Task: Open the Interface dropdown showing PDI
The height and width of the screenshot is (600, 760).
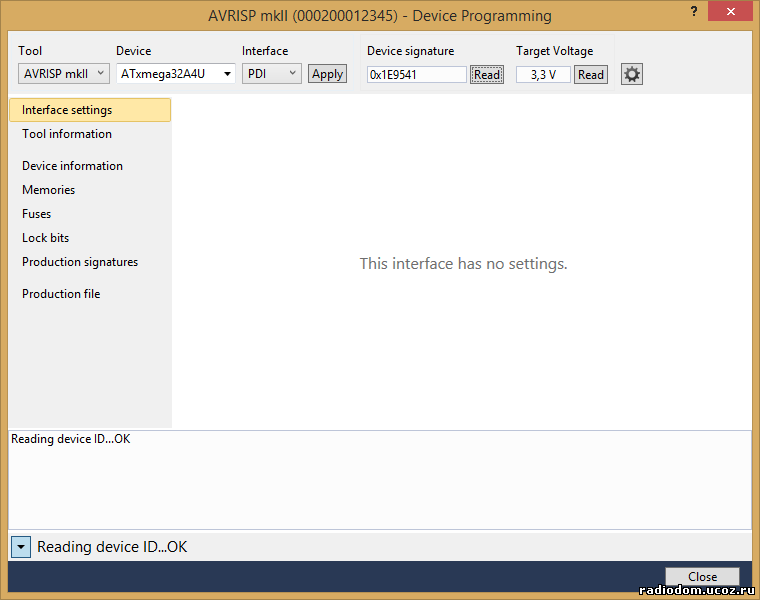Action: click(x=271, y=74)
